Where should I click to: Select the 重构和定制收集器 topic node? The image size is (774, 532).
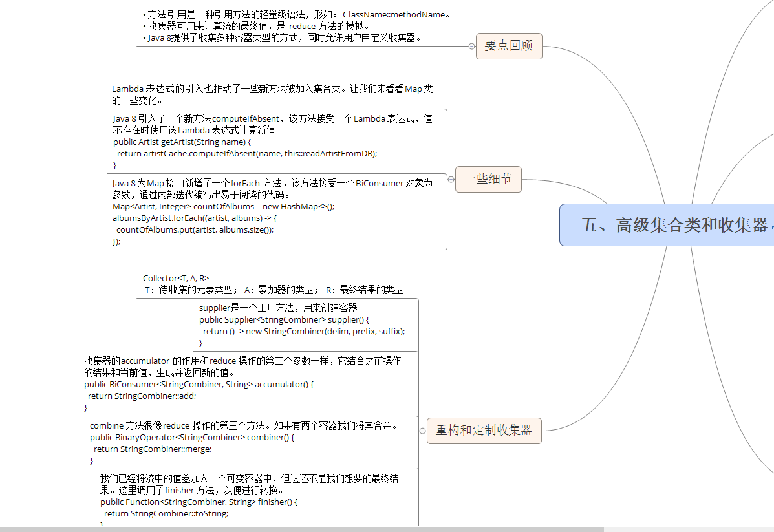(484, 431)
